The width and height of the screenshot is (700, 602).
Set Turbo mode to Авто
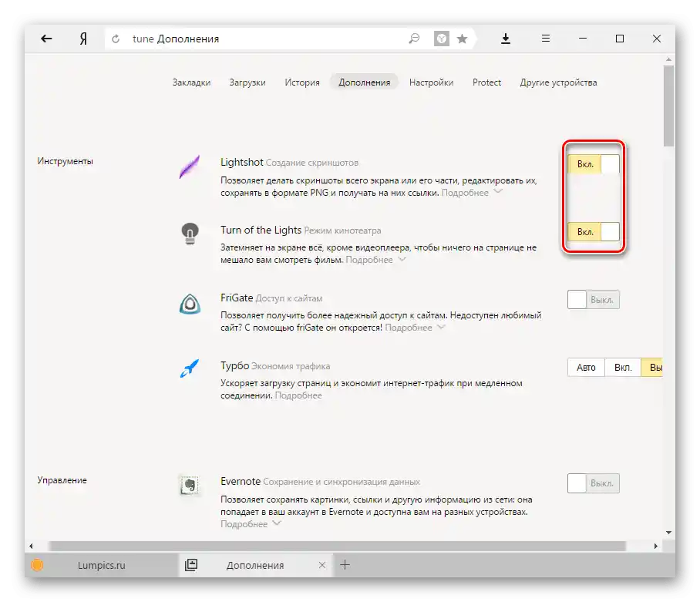586,367
